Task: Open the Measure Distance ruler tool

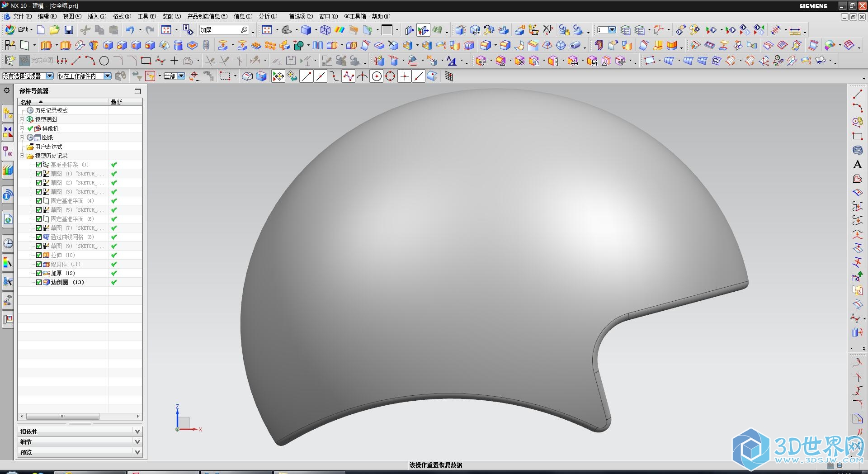Action: pyautogui.click(x=795, y=30)
